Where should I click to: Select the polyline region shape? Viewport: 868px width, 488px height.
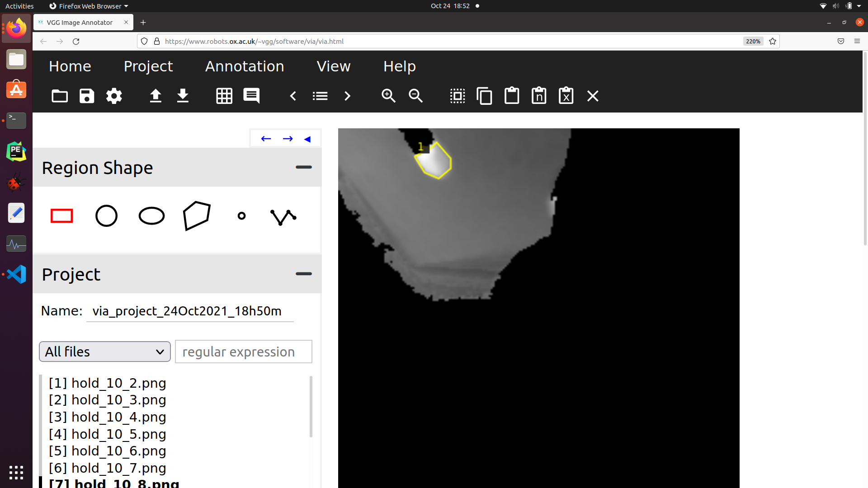[283, 217]
